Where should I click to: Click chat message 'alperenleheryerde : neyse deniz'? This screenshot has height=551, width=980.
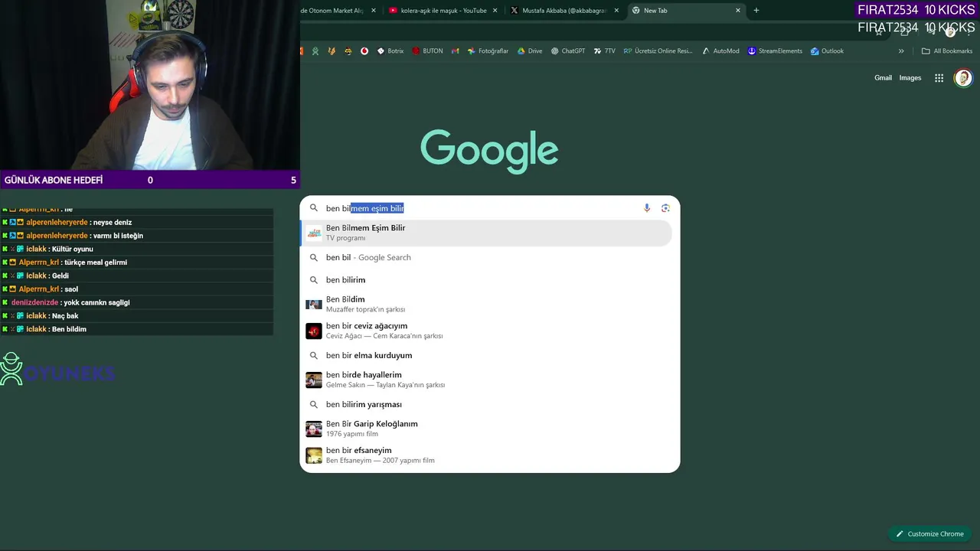(136, 223)
